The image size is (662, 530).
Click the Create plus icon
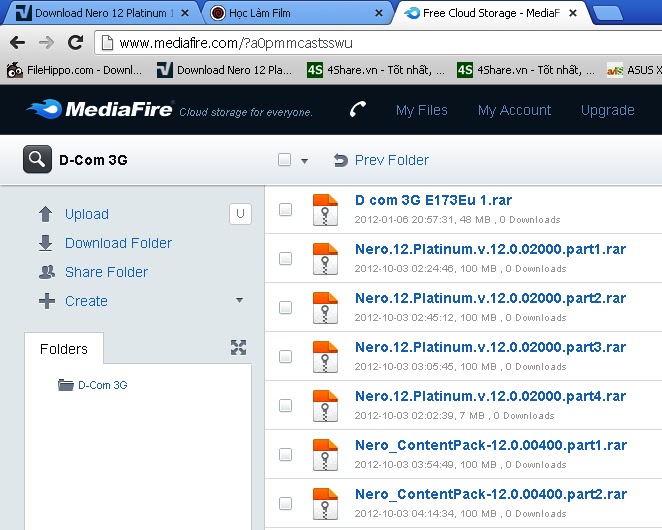(46, 301)
